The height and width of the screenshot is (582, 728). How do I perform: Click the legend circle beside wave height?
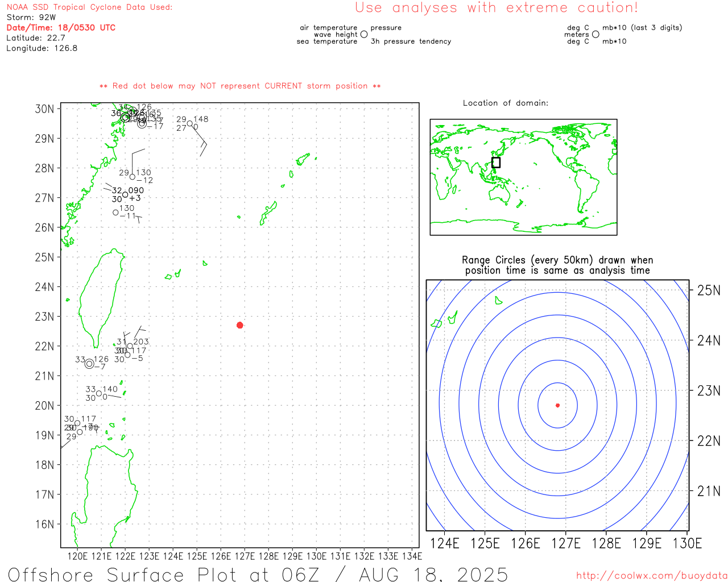[x=364, y=34]
